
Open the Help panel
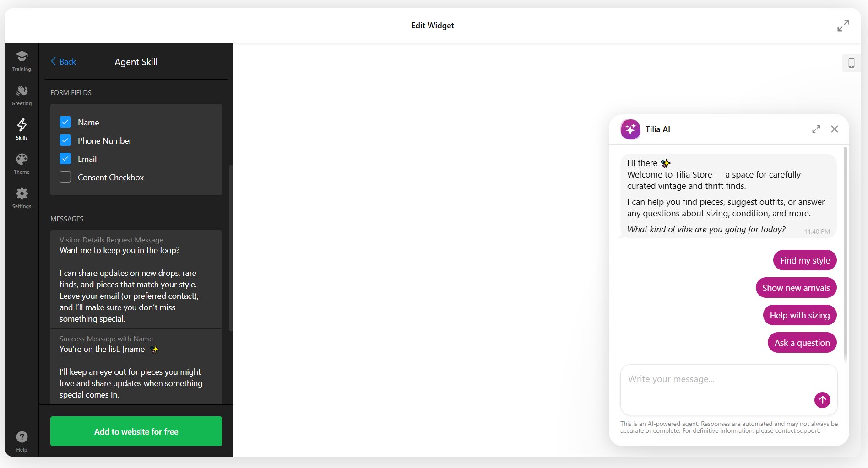[22, 441]
